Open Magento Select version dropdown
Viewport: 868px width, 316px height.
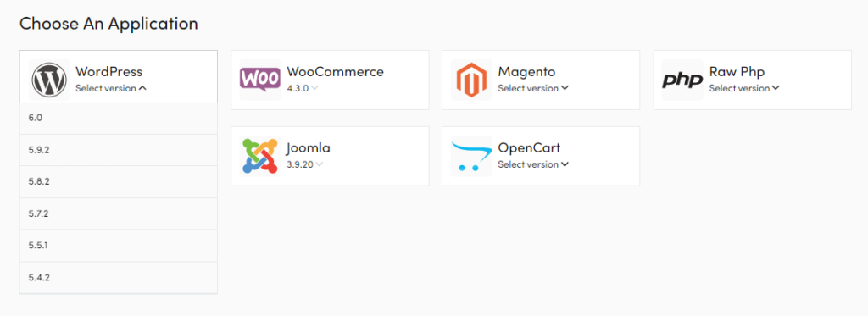click(x=533, y=88)
